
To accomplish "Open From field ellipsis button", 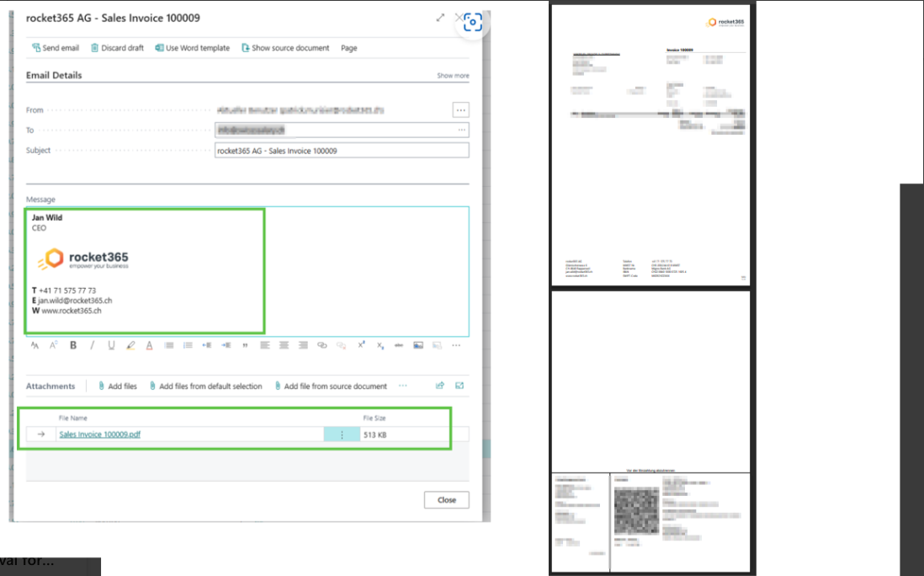I will 461,109.
